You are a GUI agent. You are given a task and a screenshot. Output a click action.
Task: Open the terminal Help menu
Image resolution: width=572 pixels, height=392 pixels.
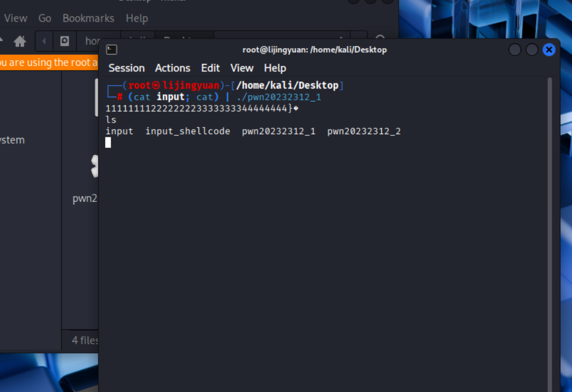click(x=275, y=68)
